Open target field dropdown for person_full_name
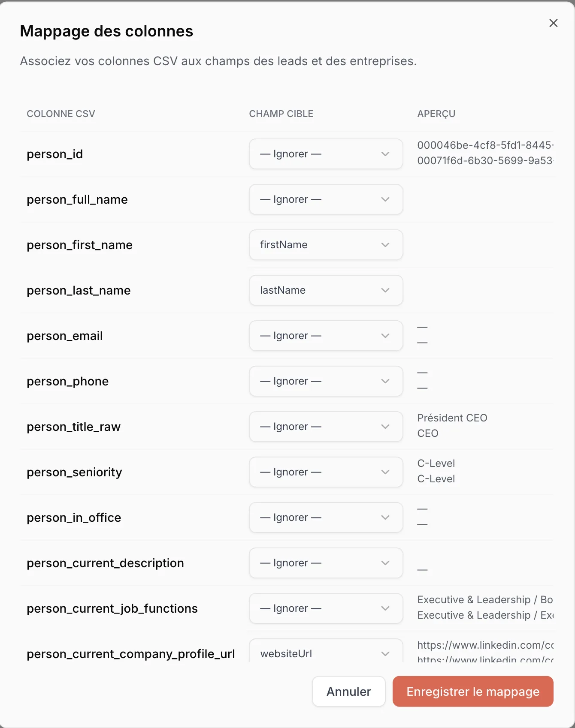The width and height of the screenshot is (575, 728). point(326,199)
